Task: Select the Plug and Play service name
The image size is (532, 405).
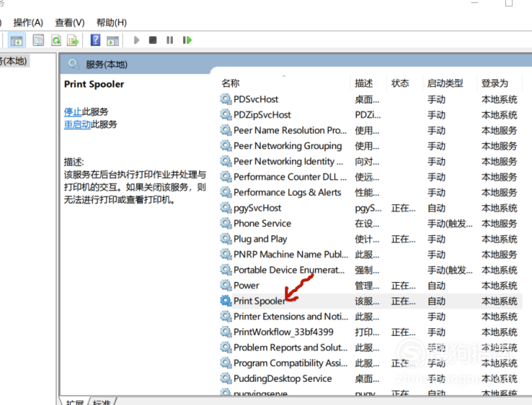Action: [260, 239]
